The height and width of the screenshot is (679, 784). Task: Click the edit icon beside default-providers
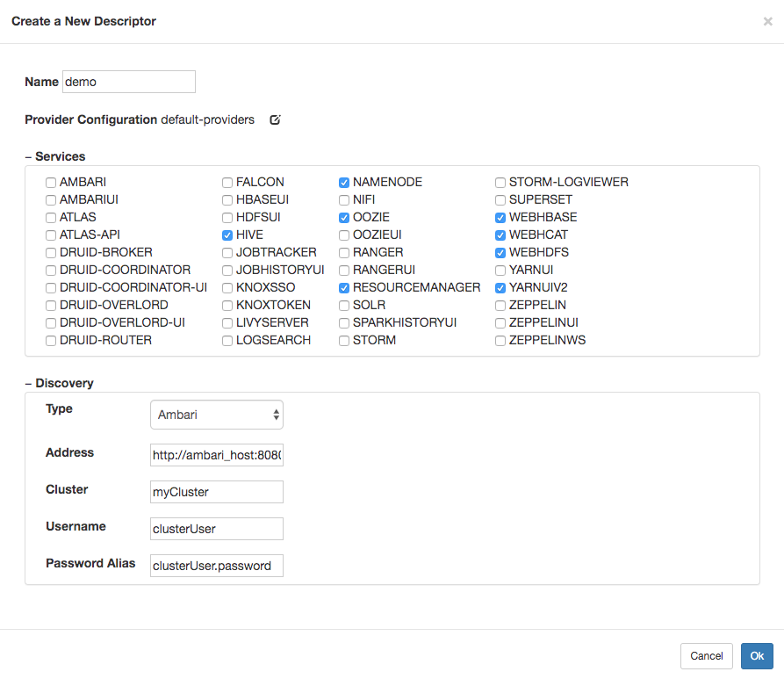275,119
